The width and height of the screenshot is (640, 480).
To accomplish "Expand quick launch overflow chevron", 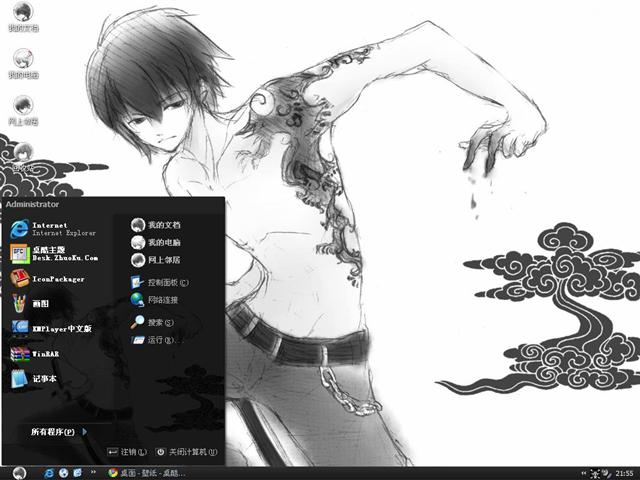I will 93,472.
